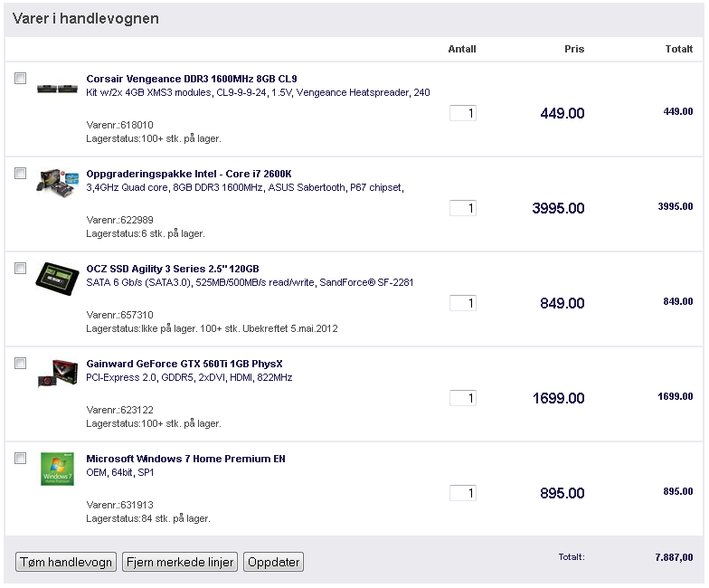709x588 pixels.
Task: Open Oppgraderingspakke Intel - Core i7 2600K link
Action: point(189,174)
